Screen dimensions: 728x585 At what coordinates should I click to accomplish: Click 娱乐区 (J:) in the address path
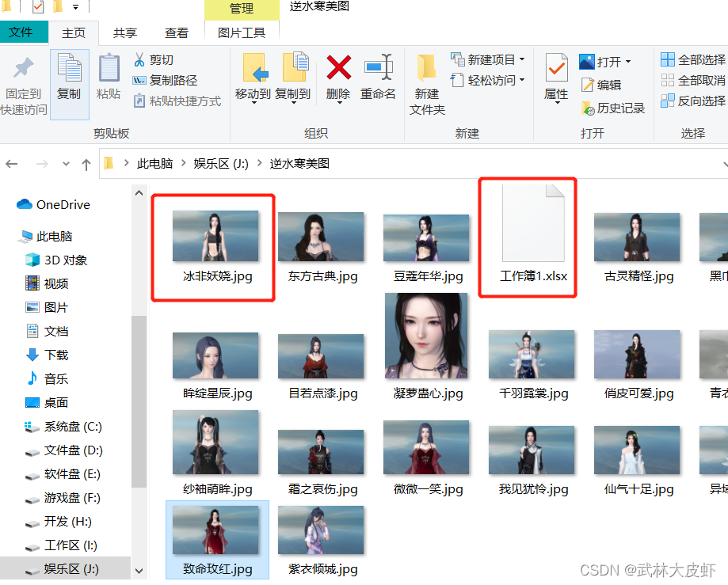pos(221,163)
